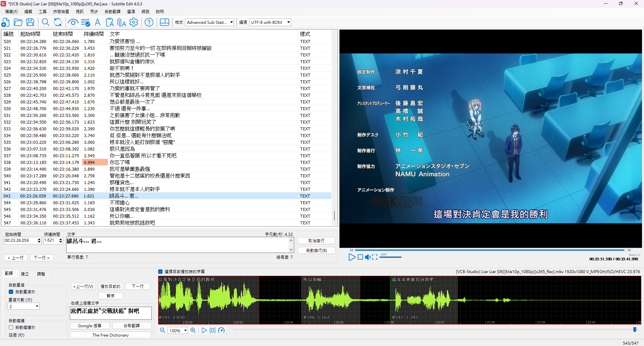Open Settings with the gear toolbar icon

click(134, 23)
